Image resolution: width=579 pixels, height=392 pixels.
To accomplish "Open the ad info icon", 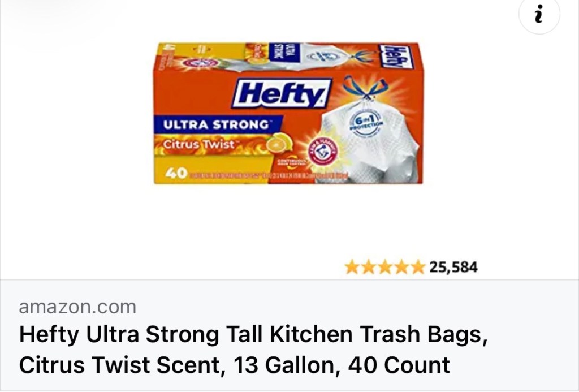I will (x=539, y=14).
